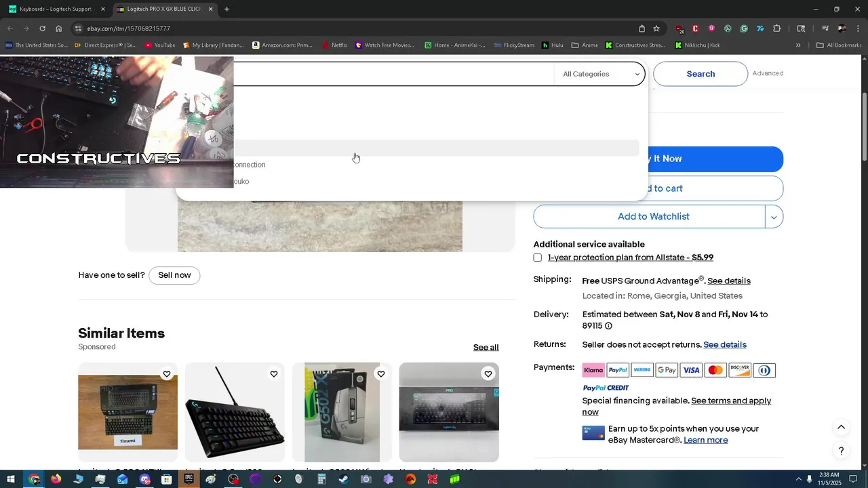Click the back-to-top arrow button
Viewport: 868px width, 488px height.
(841, 427)
